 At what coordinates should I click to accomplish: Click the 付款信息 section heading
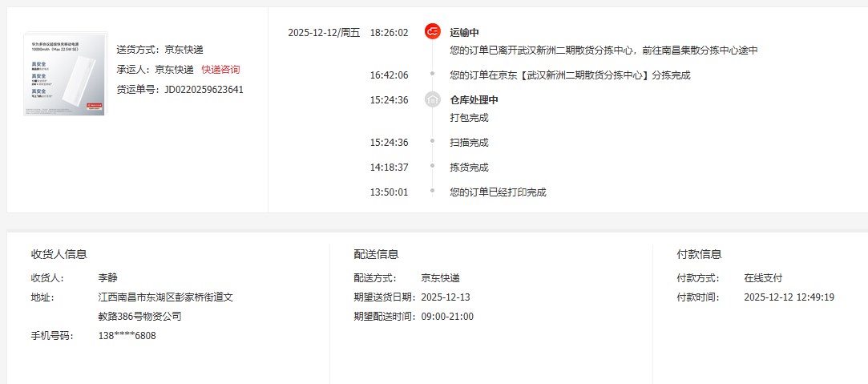(x=700, y=254)
